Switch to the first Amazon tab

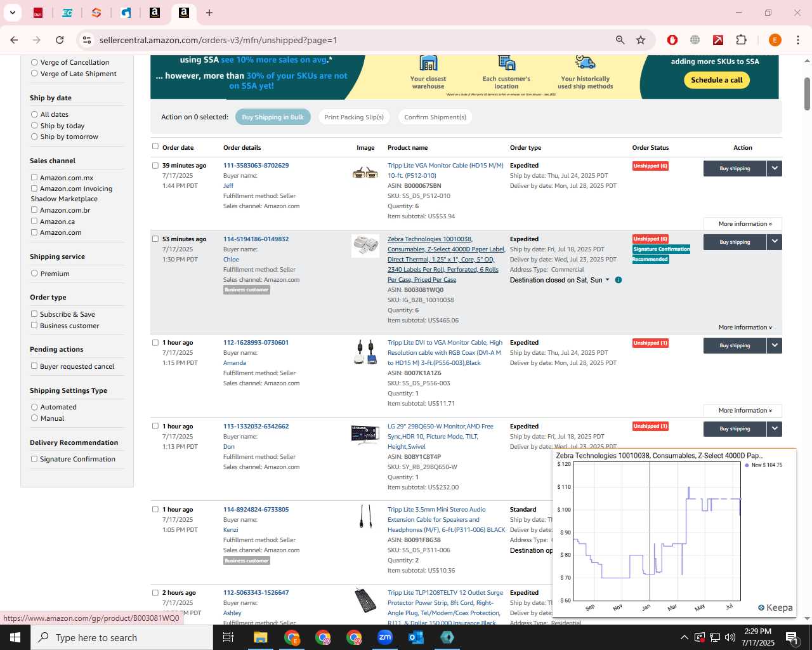pos(155,13)
